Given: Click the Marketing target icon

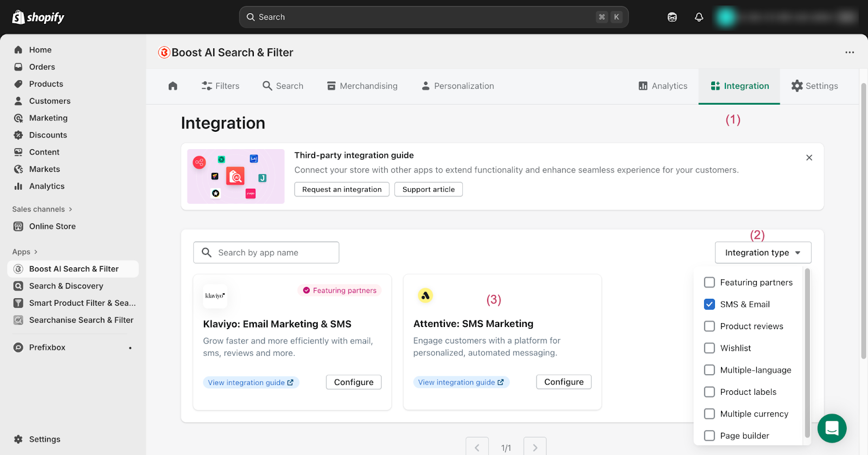Looking at the screenshot, I should coord(18,118).
